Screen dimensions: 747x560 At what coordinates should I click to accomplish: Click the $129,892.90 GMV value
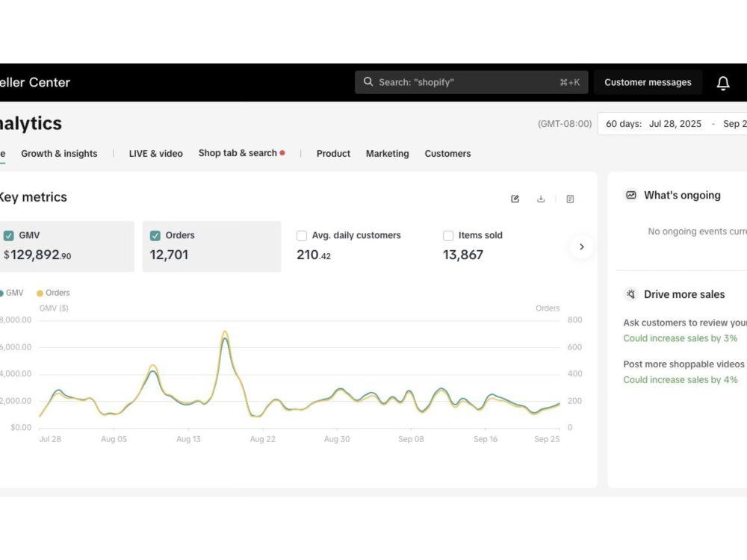point(37,255)
